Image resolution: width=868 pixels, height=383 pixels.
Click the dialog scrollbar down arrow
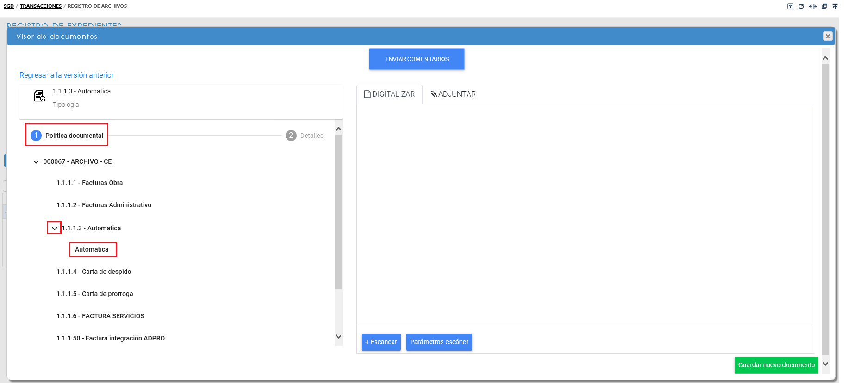point(825,364)
